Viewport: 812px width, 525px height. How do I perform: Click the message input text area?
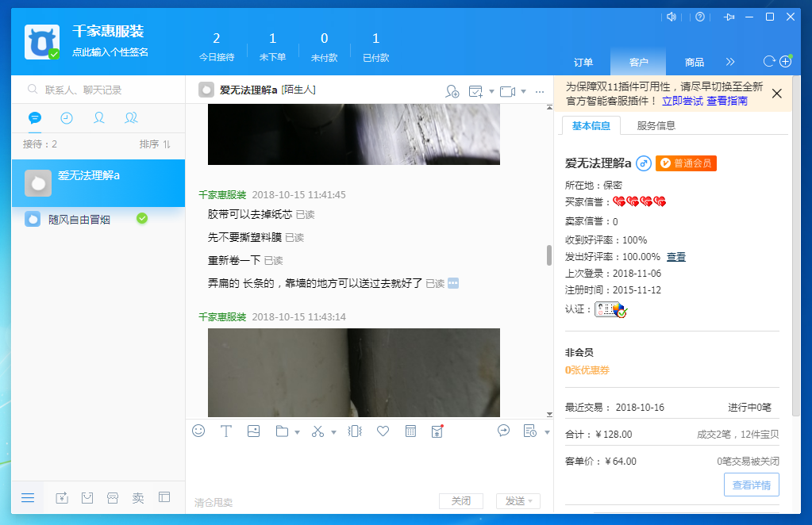tap(369, 466)
